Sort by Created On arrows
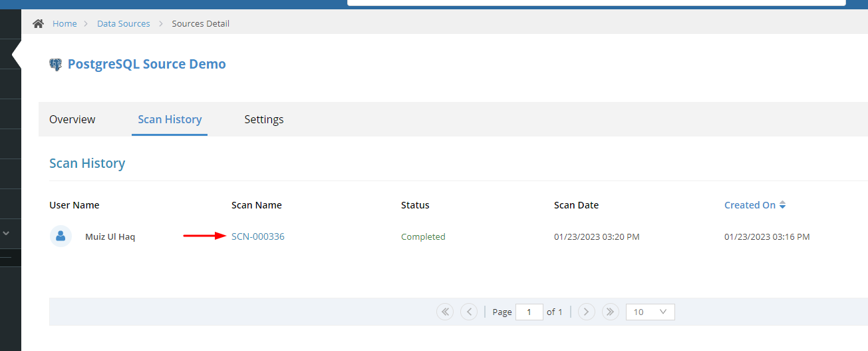Screen dimensions: 868x351 tap(783, 205)
